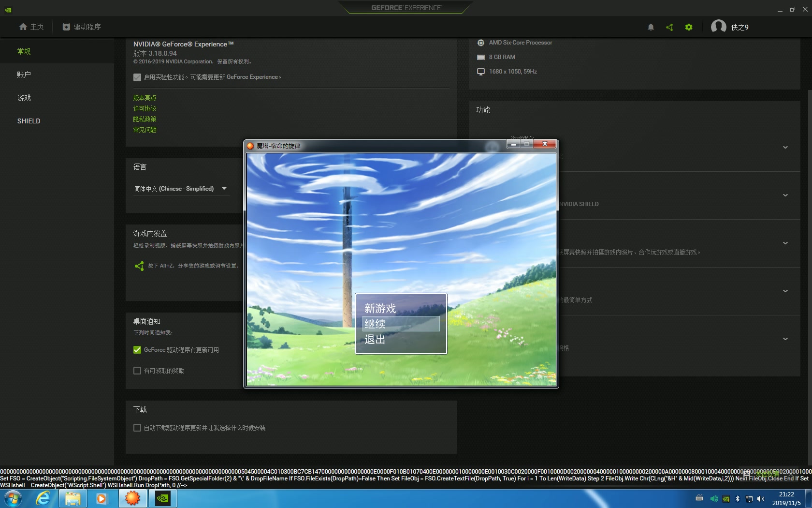Image resolution: width=812 pixels, height=508 pixels.
Task: Choose Continue (继续) in game menu
Action: (x=401, y=324)
